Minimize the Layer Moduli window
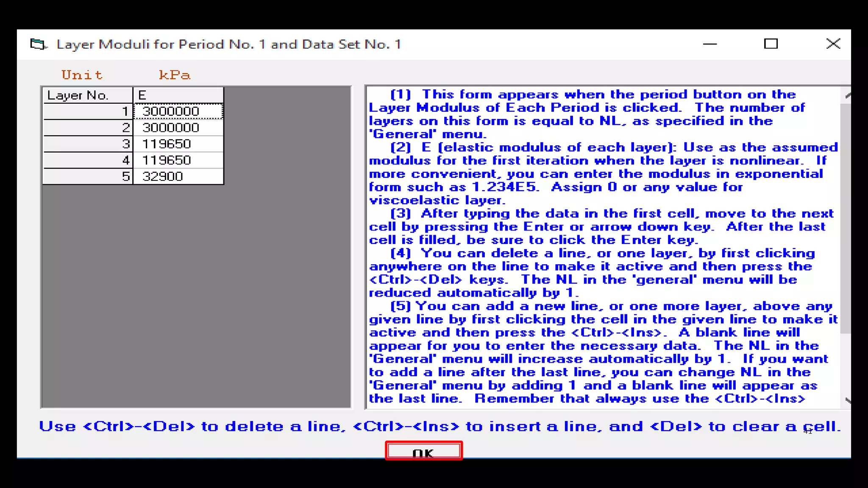868x488 pixels. [710, 44]
